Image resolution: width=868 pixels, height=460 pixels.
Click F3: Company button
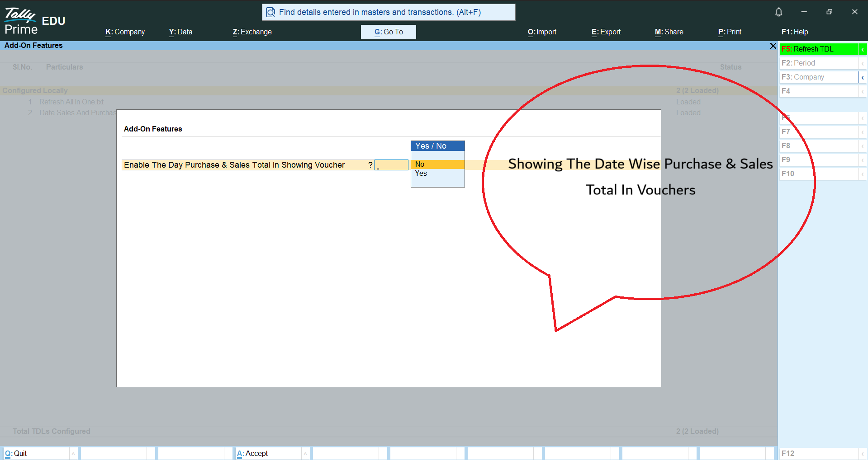click(x=819, y=77)
